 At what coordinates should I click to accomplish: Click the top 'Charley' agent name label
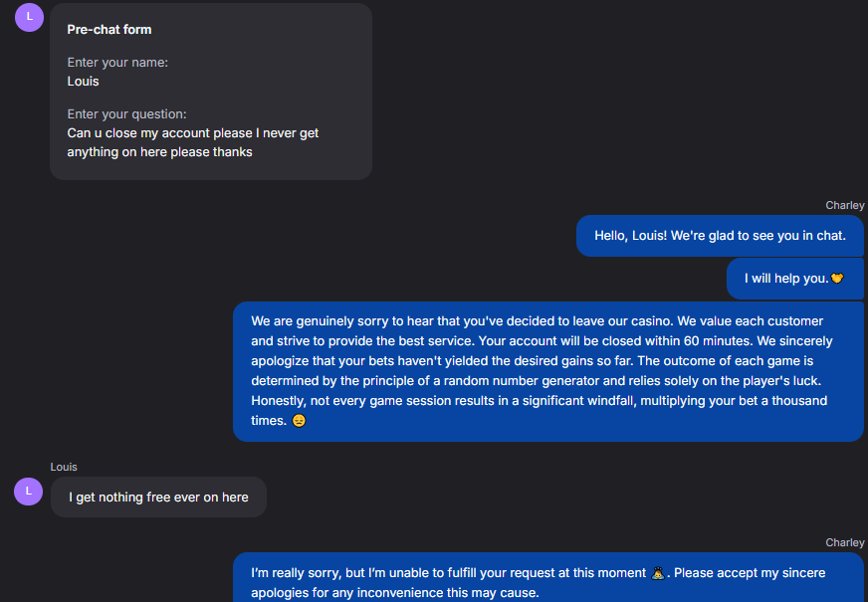coord(844,205)
